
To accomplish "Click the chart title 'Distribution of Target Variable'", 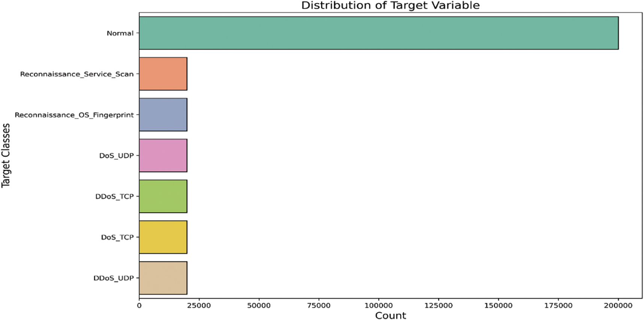I will [x=390, y=6].
